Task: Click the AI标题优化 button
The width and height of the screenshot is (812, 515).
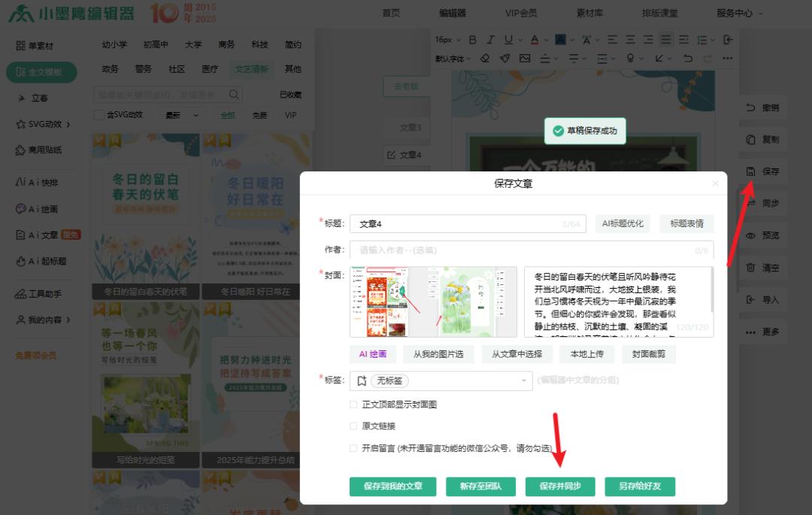Action: tap(623, 223)
